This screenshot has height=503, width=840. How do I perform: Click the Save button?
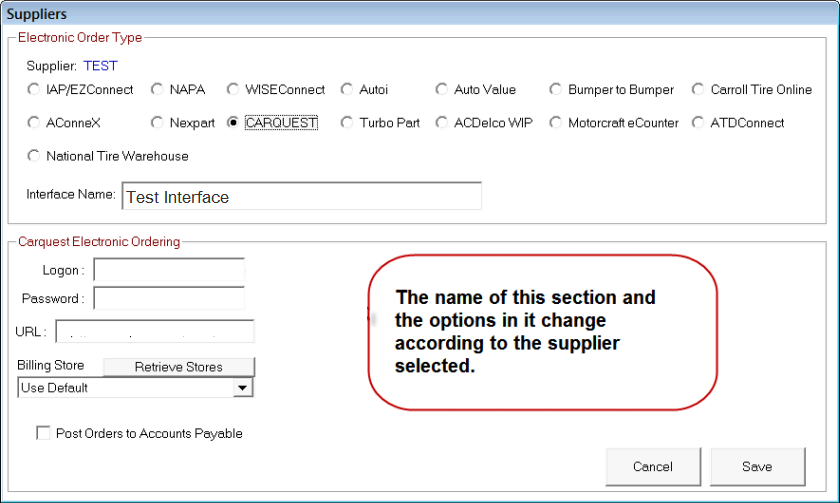pyautogui.click(x=757, y=466)
